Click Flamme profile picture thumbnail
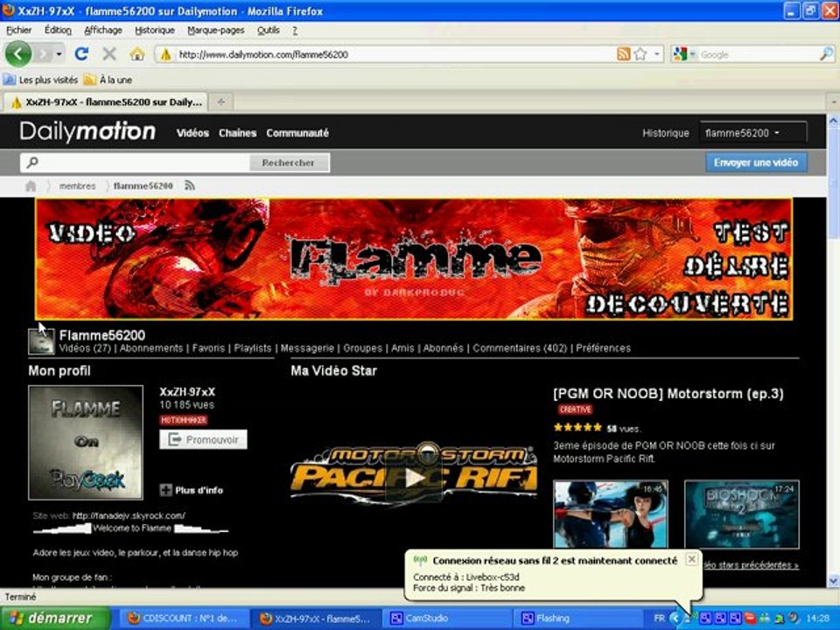The height and width of the screenshot is (630, 840). point(86,443)
